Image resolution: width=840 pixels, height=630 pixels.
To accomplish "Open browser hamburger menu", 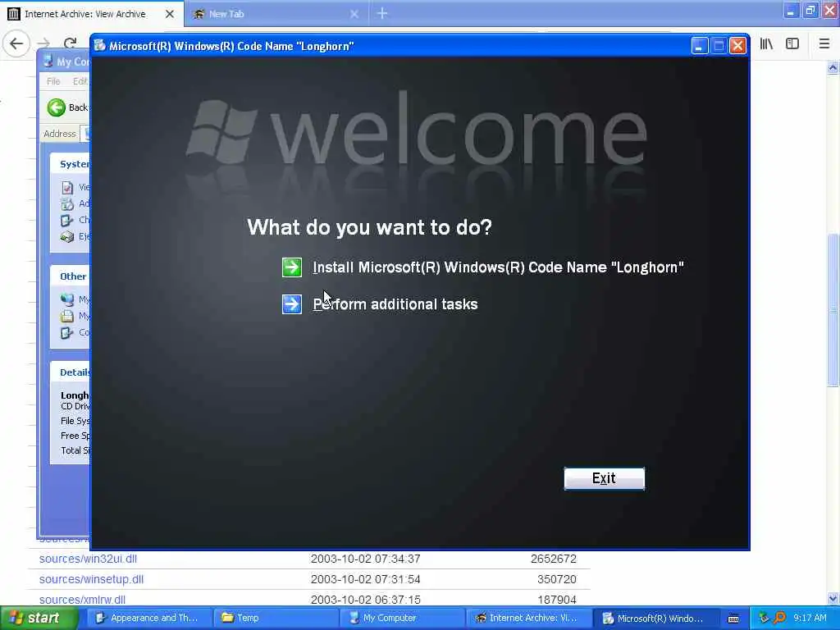I will pyautogui.click(x=824, y=44).
